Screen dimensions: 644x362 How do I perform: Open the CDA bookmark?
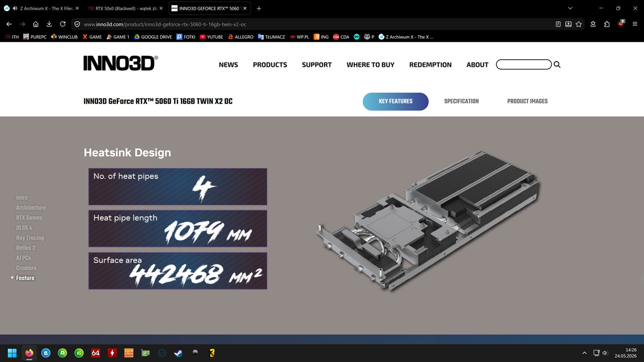(x=341, y=37)
